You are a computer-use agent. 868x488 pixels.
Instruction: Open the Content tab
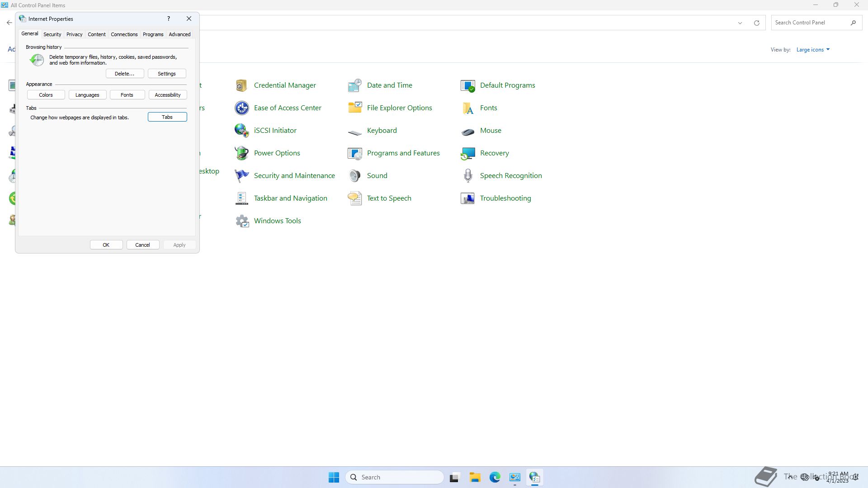[x=97, y=34]
